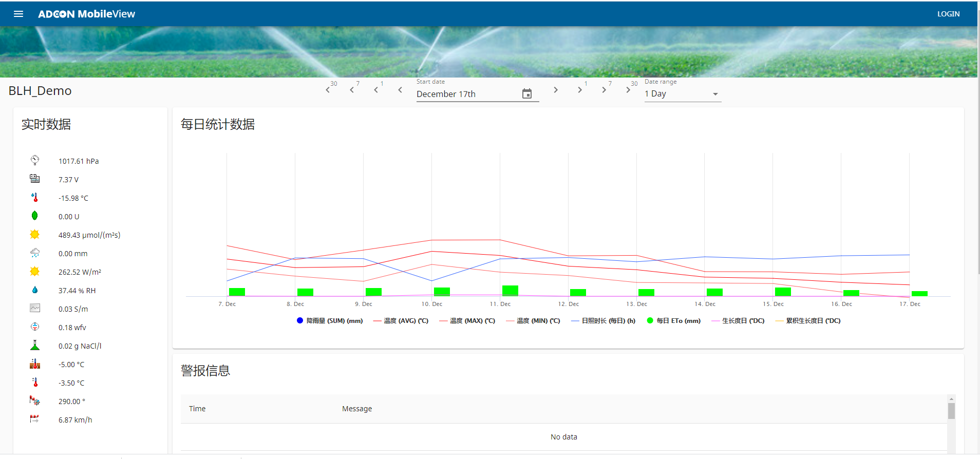Open the hamburger navigation menu
The height and width of the screenshot is (459, 980).
point(18,14)
